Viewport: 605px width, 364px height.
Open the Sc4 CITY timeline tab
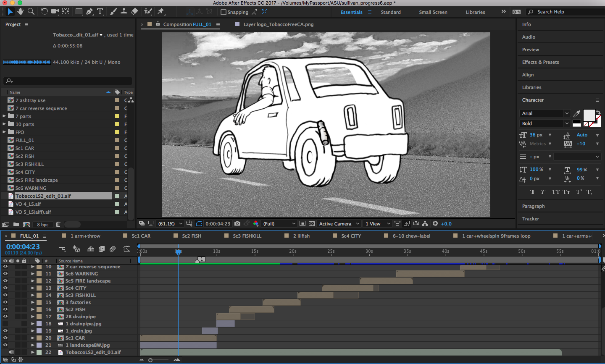pos(351,236)
